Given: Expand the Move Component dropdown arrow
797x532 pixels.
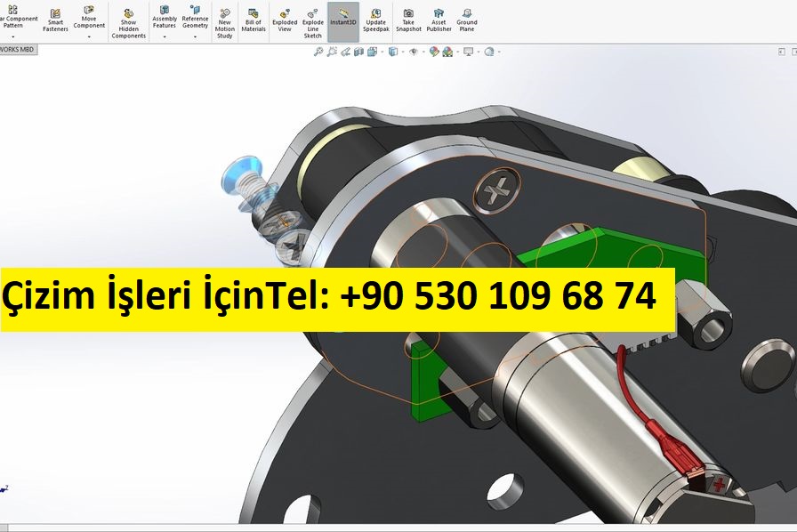Looking at the screenshot, I should coord(89,36).
